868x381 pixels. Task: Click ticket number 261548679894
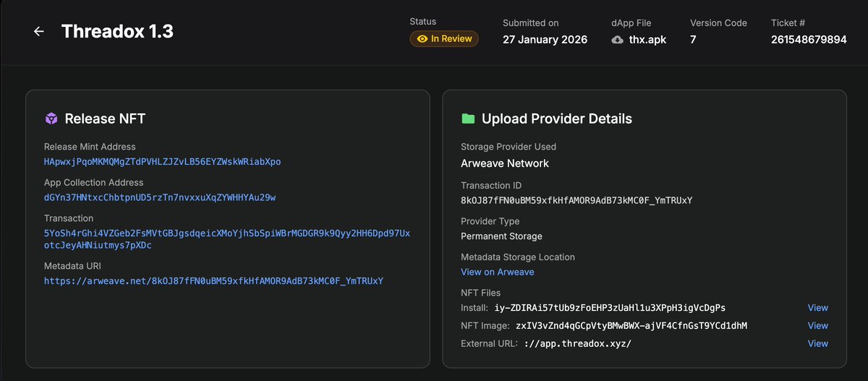(809, 40)
